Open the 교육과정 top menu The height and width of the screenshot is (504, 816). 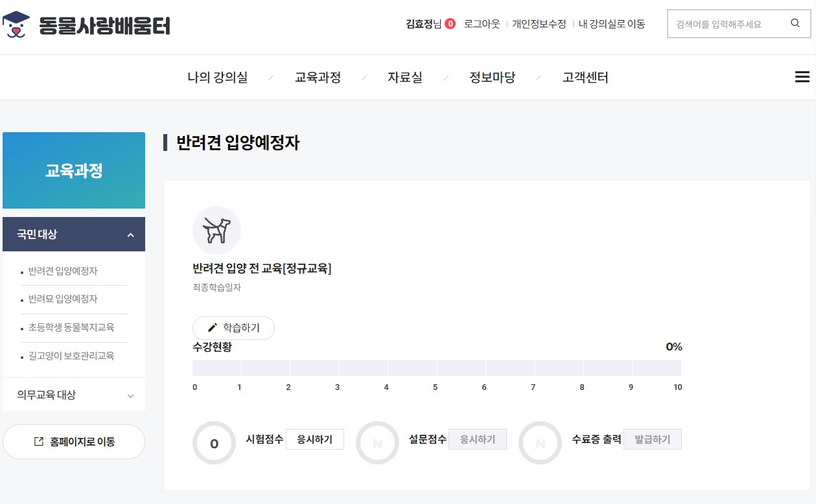[x=318, y=78]
